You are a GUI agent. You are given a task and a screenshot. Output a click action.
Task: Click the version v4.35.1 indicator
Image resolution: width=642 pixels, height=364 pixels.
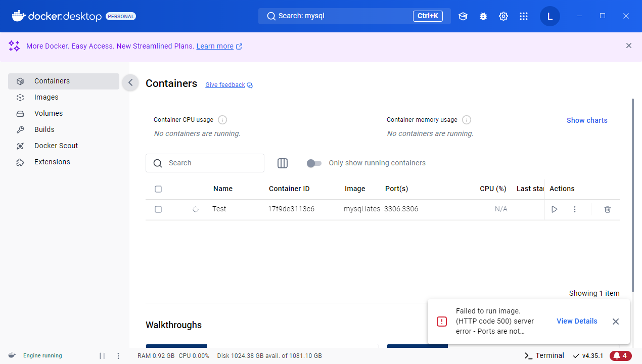pos(588,356)
